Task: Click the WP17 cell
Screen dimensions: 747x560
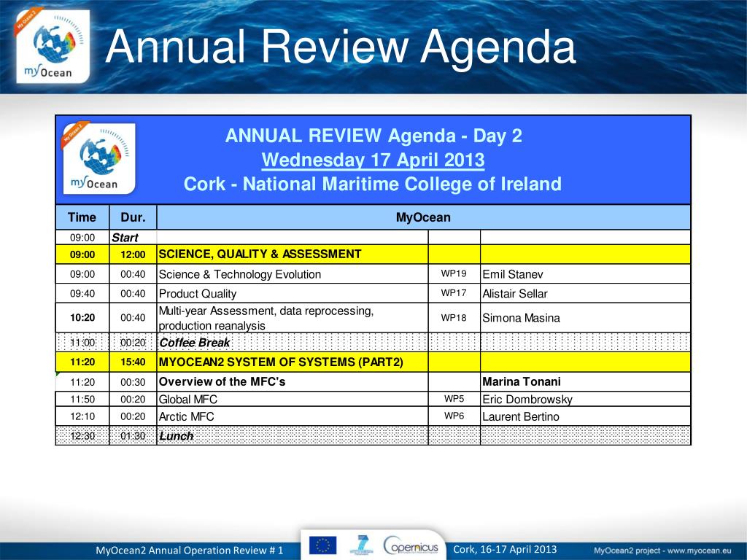Action: coord(454,293)
